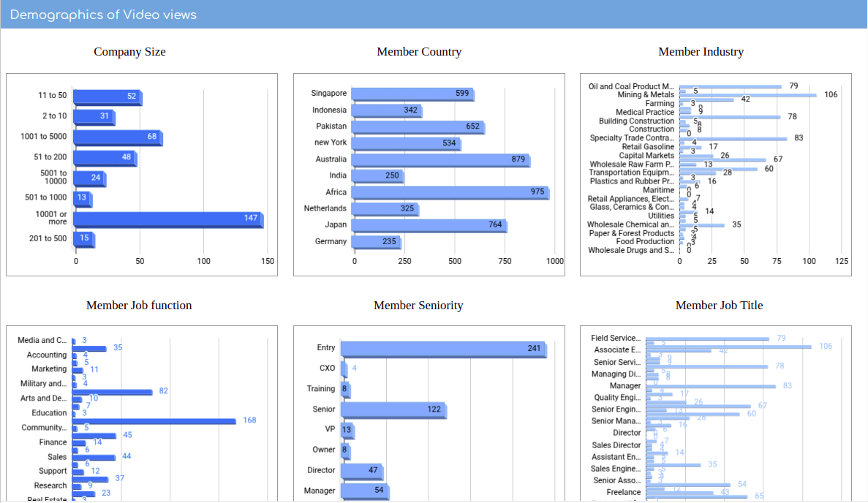
Task: Click the Member Job Title bar valued 106
Action: point(728,347)
